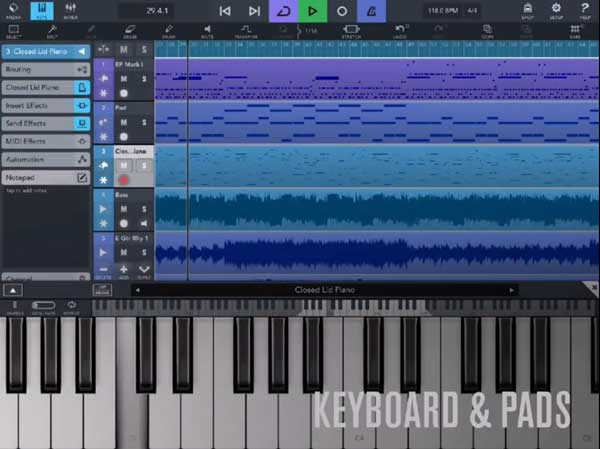
Task: Toggle the purple cycle loop button
Action: (x=283, y=11)
